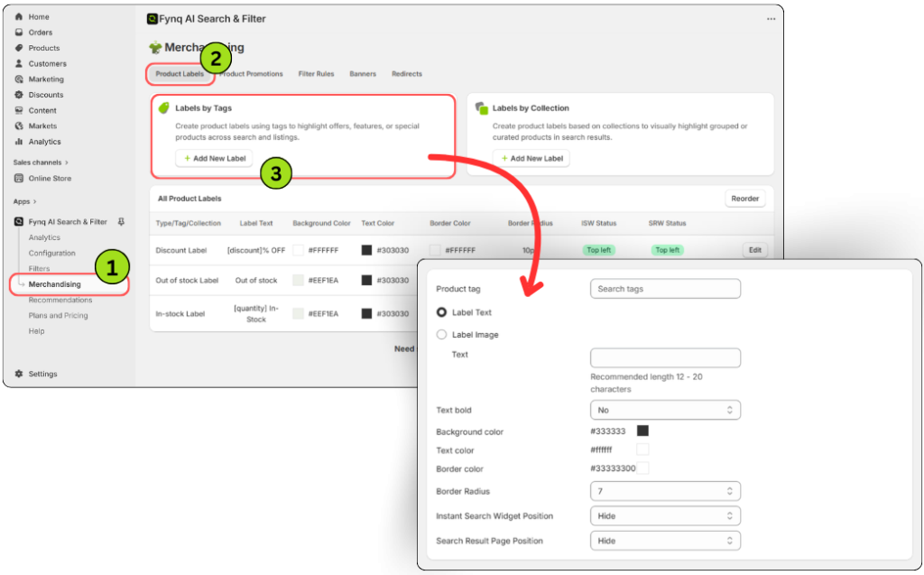Click the Marketing target icon
The height and width of the screenshot is (575, 924).
click(x=19, y=79)
